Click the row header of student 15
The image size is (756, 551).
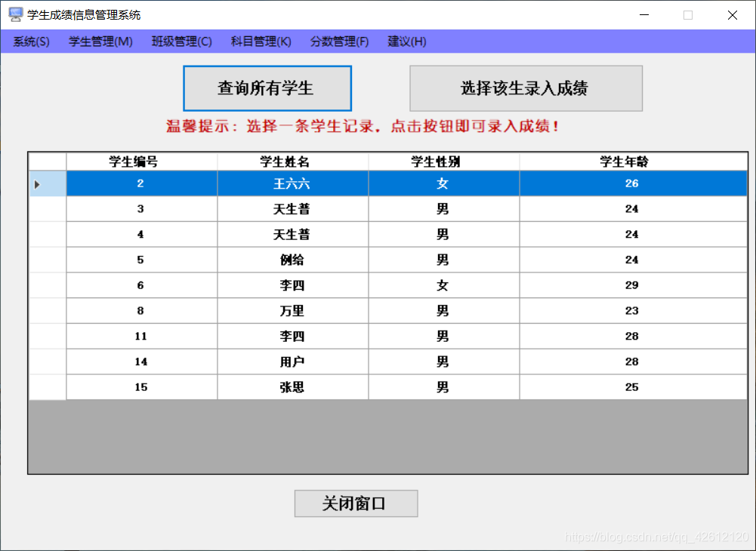[x=48, y=387]
